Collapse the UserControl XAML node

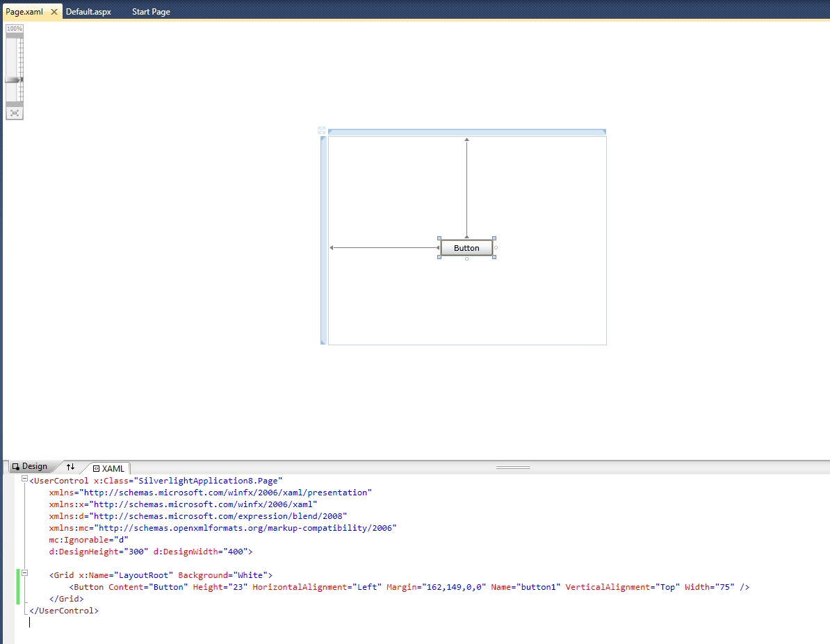(x=24, y=480)
